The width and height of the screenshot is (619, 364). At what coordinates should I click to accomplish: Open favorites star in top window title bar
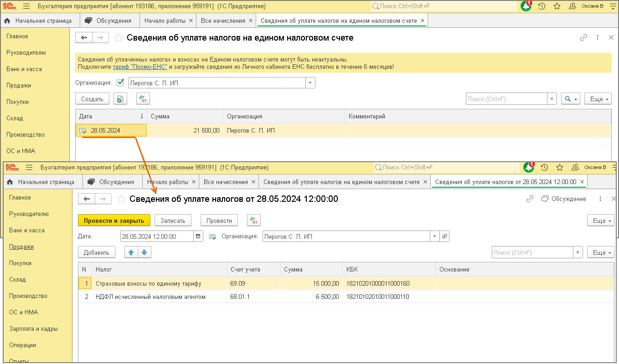pos(557,6)
